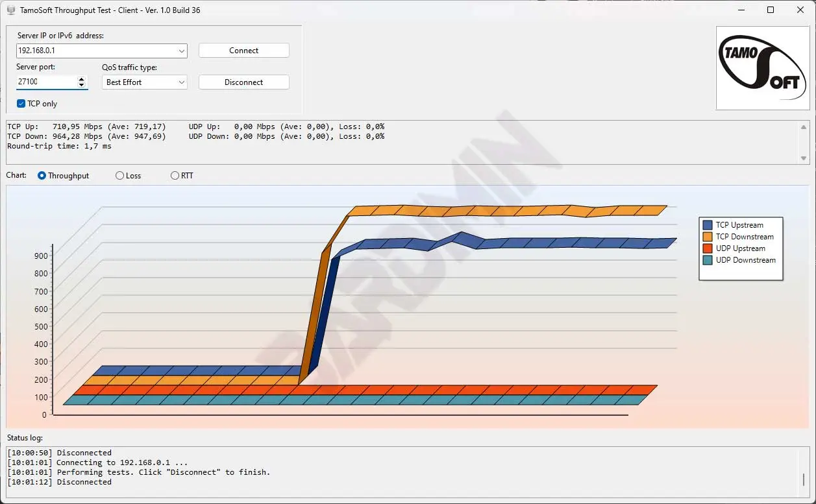816x504 pixels.
Task: Click the UDP Downstream teal legend swatch
Action: point(708,260)
